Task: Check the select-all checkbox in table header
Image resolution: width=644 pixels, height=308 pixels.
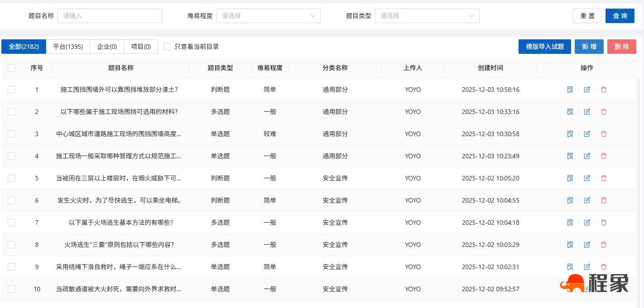Action: click(x=11, y=67)
